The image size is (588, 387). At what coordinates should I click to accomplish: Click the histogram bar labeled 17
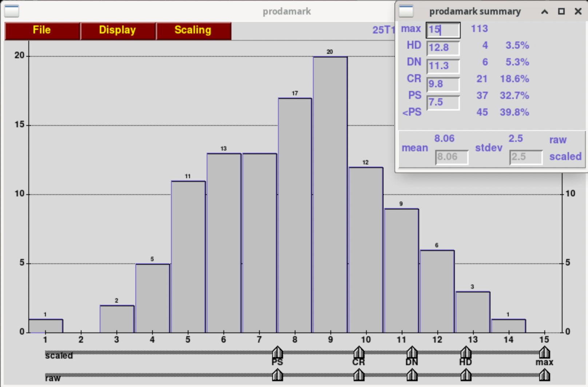(x=295, y=215)
